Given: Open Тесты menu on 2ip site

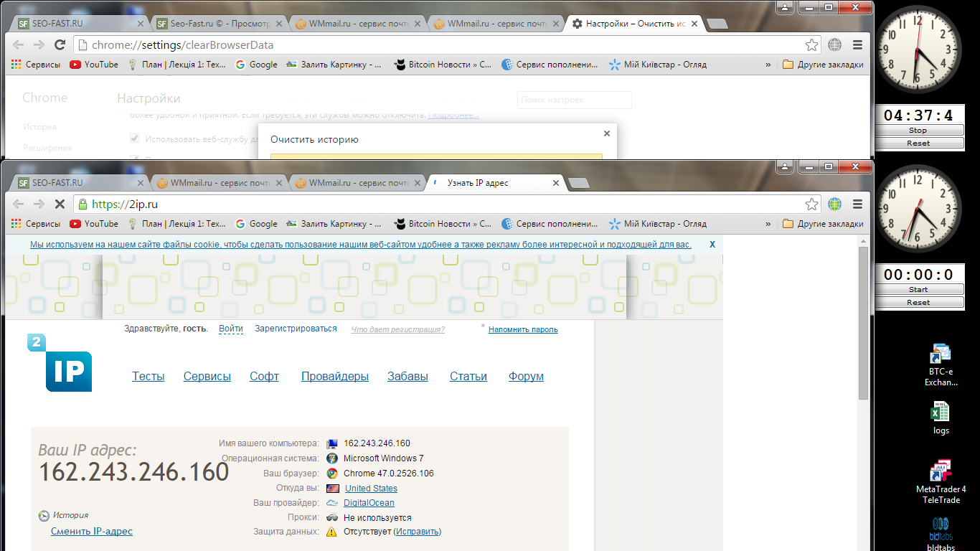Looking at the screenshot, I should pyautogui.click(x=149, y=376).
